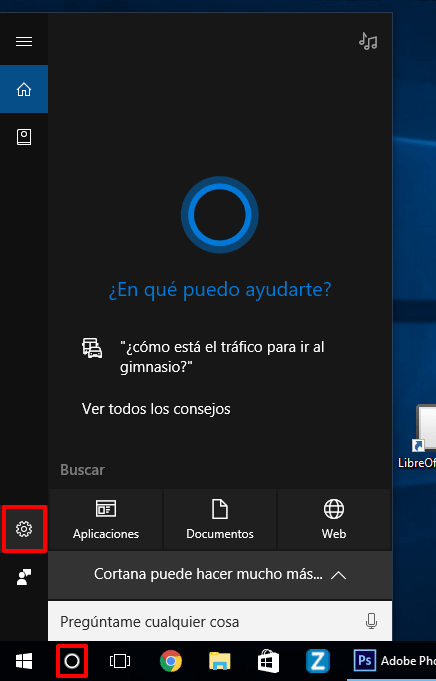Click the microphone in the search box
The image size is (436, 681).
pyautogui.click(x=371, y=621)
